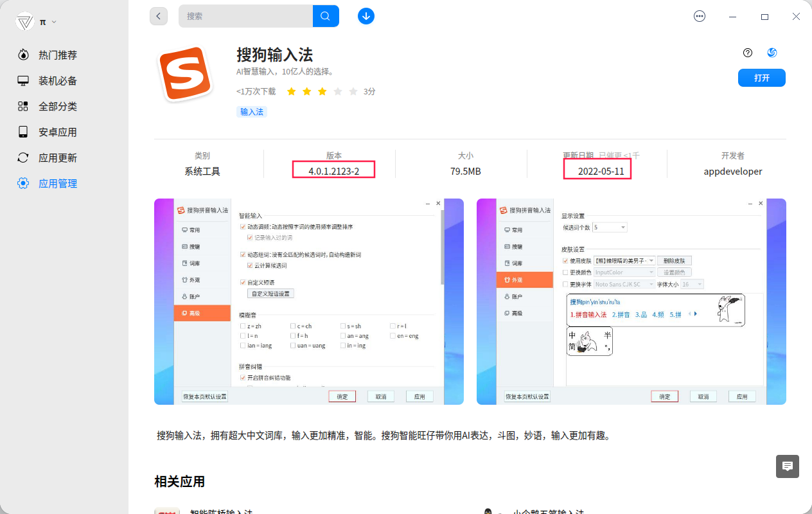The height and width of the screenshot is (514, 812).
Task: Open 应用管理 app management
Action: tap(56, 183)
